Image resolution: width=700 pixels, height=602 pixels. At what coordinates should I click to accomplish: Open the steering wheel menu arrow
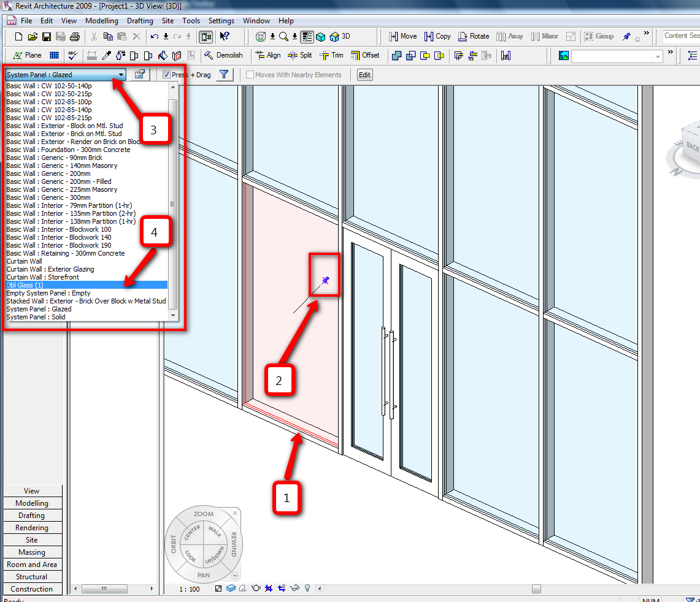235,576
